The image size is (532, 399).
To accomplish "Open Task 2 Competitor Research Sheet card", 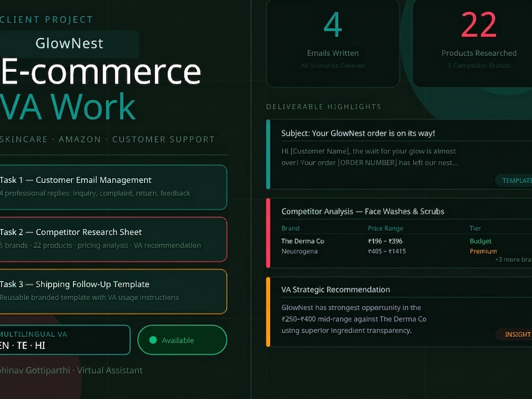I will coord(113,239).
